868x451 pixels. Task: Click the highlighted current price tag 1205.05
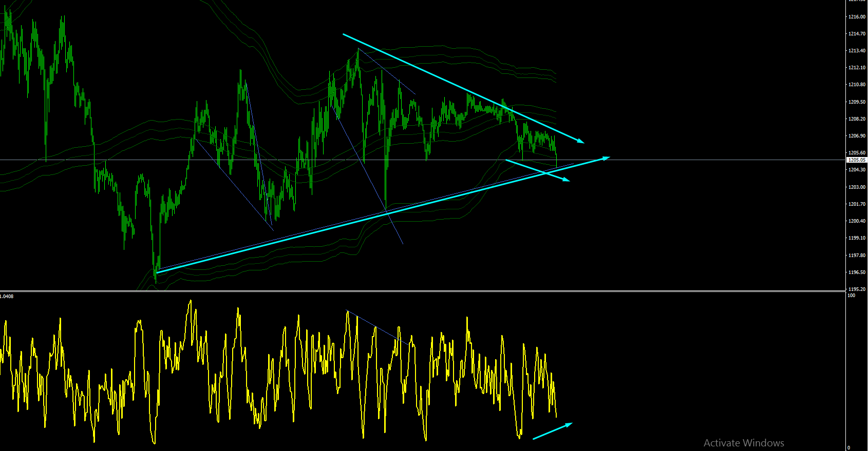pos(857,160)
